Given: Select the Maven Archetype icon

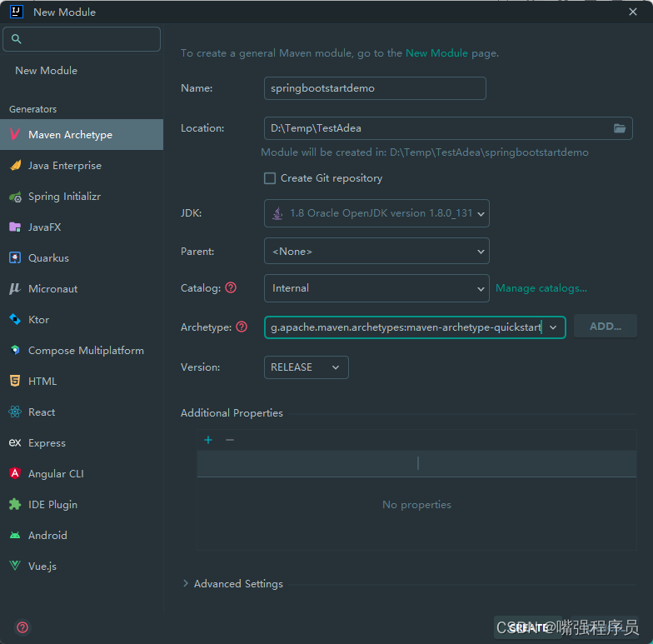Looking at the screenshot, I should pos(15,134).
